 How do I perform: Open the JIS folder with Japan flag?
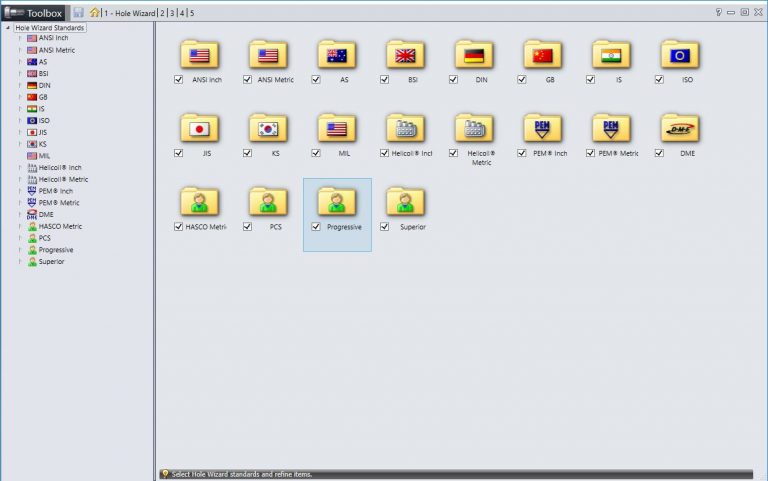pyautogui.click(x=199, y=128)
